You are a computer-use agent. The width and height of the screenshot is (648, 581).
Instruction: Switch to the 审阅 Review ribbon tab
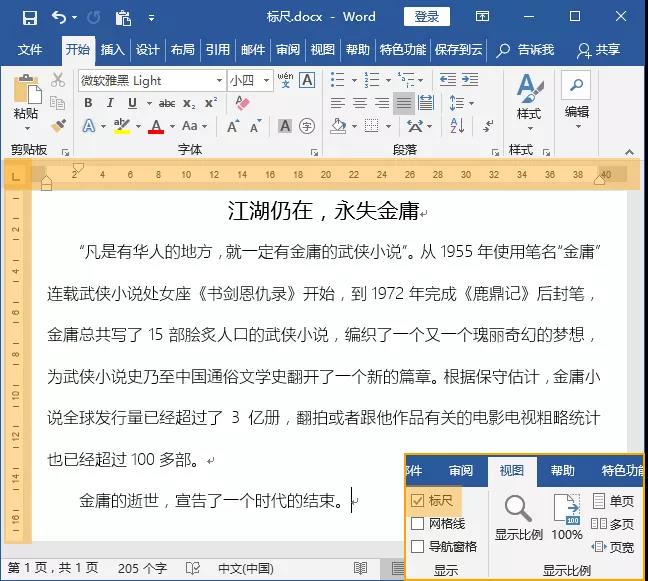(x=288, y=50)
